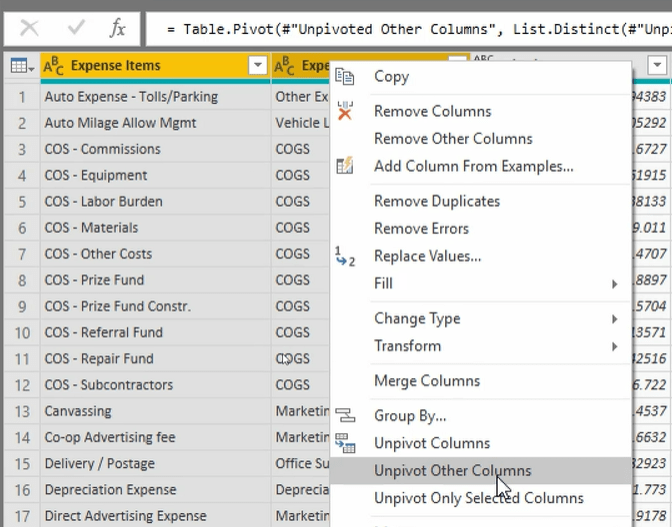Click Vehicle cell in row 2
672x527 pixels.
[x=301, y=123]
